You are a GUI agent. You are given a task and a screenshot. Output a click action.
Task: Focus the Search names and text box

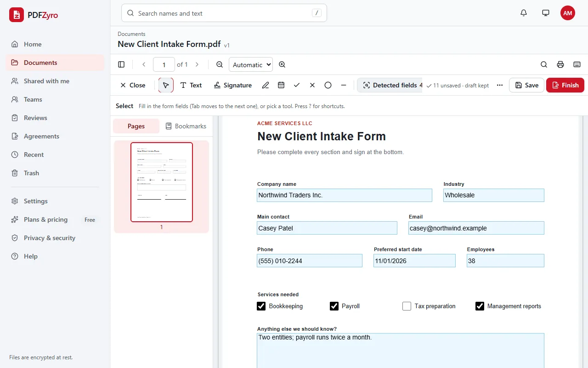pos(224,13)
